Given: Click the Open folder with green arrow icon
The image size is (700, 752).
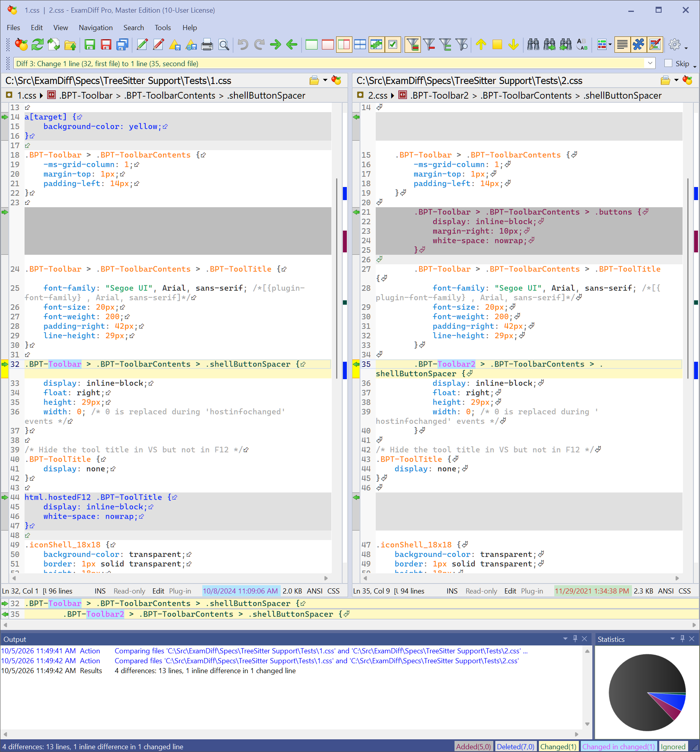Looking at the screenshot, I should point(70,44).
